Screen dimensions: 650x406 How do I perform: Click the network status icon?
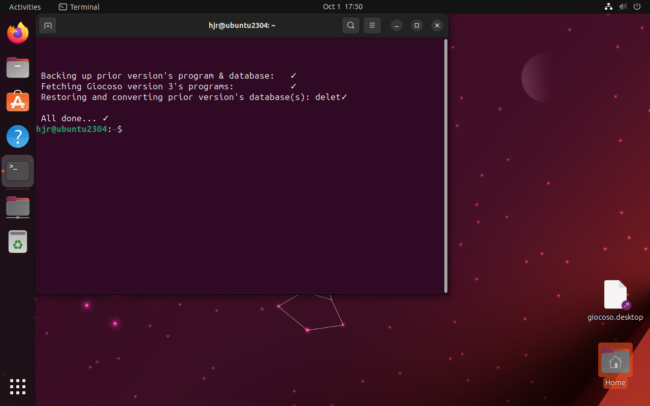608,7
